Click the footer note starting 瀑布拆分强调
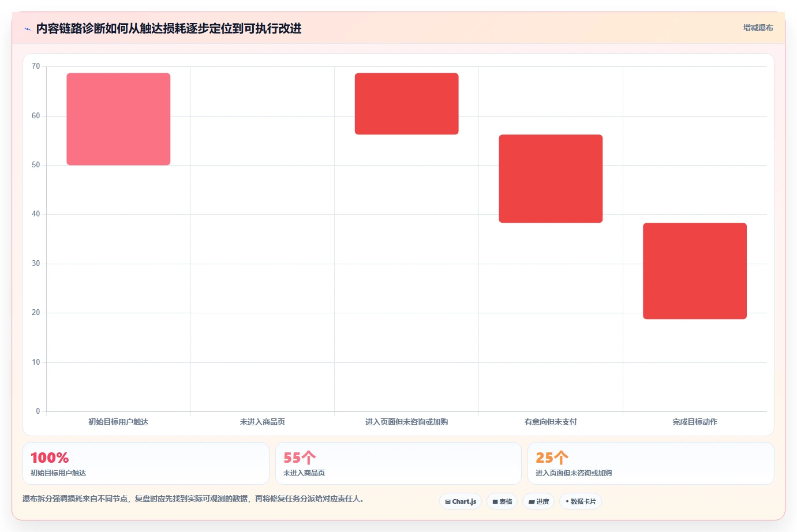The width and height of the screenshot is (797, 532). click(193, 499)
